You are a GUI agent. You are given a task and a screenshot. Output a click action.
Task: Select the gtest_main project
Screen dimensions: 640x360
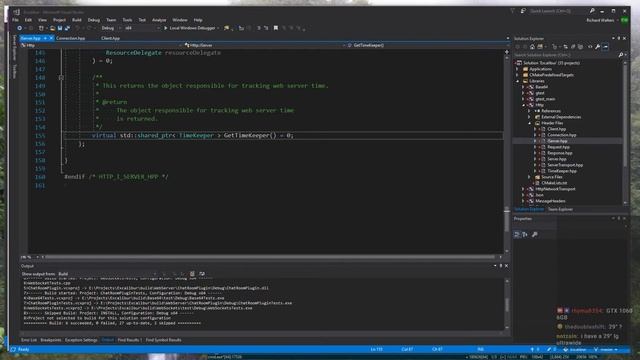pos(545,99)
